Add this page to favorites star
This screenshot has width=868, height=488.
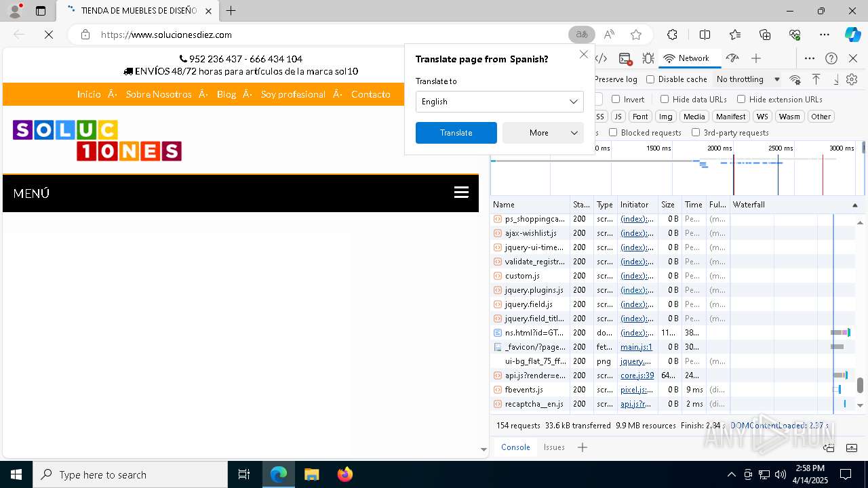636,35
